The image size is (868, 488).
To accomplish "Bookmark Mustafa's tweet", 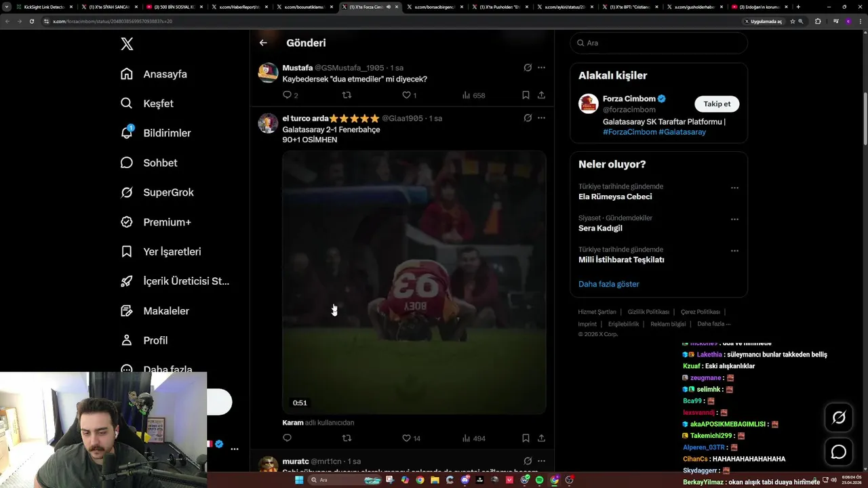I will click(x=526, y=96).
